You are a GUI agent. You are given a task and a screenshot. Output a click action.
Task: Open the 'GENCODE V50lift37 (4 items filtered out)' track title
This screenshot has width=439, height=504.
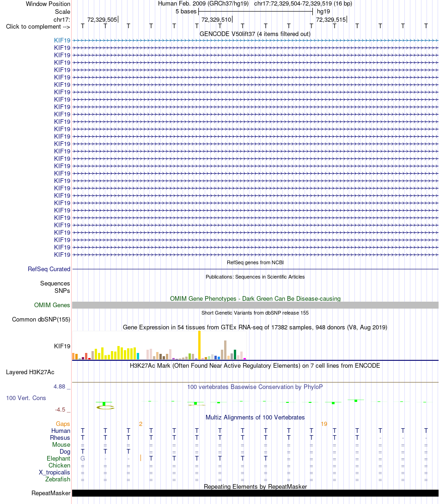click(x=255, y=34)
